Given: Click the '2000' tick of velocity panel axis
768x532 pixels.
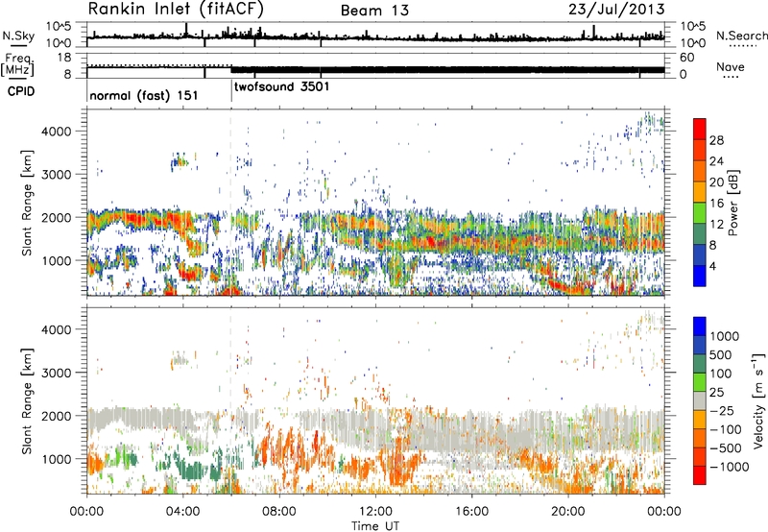Looking at the screenshot, I should coord(56,416).
